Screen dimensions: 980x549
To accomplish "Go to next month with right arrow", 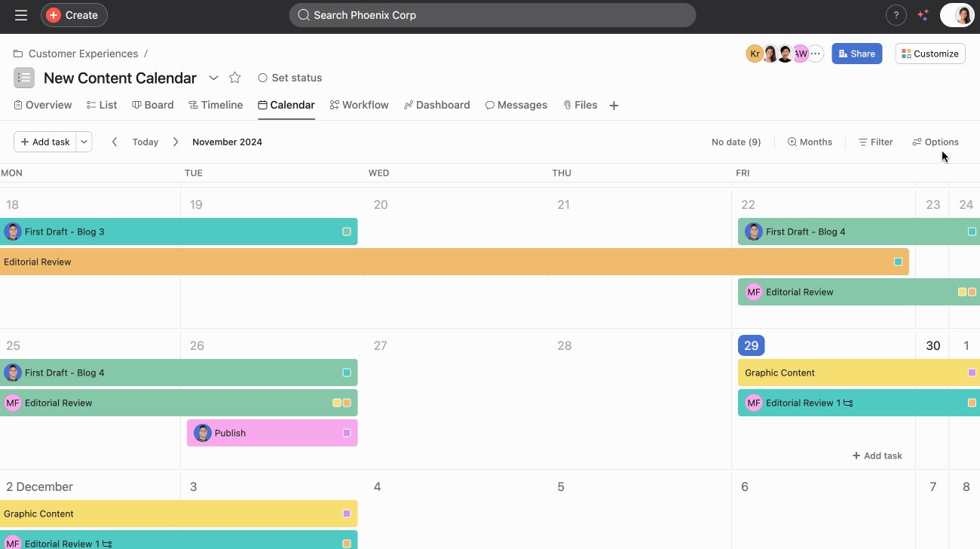I will point(176,142).
